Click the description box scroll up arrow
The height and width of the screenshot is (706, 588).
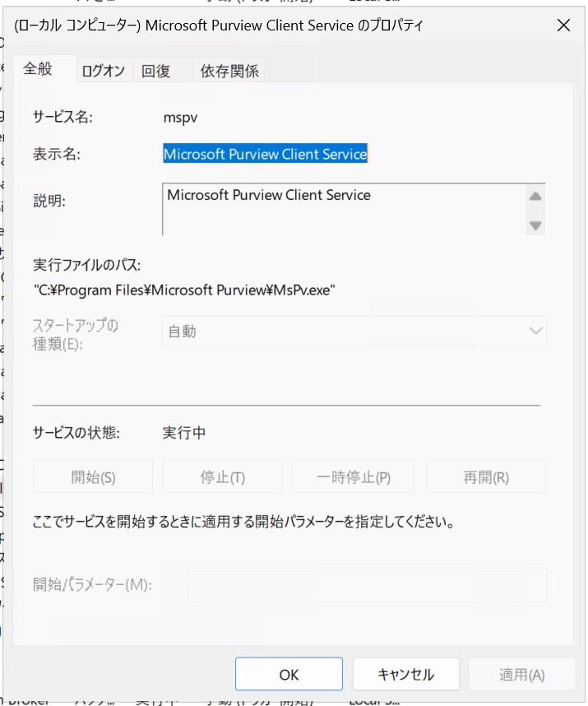coord(535,197)
